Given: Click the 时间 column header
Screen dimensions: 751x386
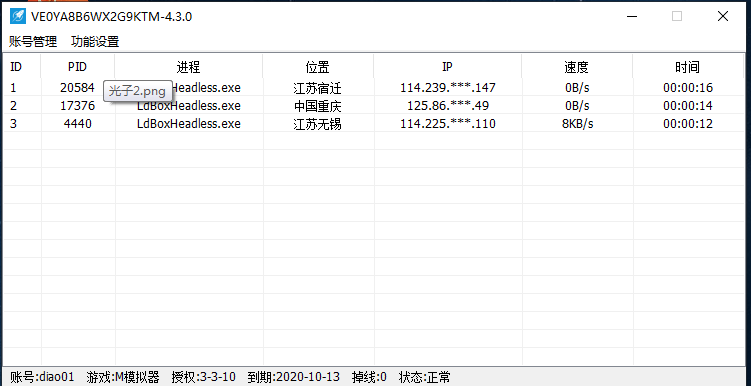Looking at the screenshot, I should pyautogui.click(x=688, y=67).
